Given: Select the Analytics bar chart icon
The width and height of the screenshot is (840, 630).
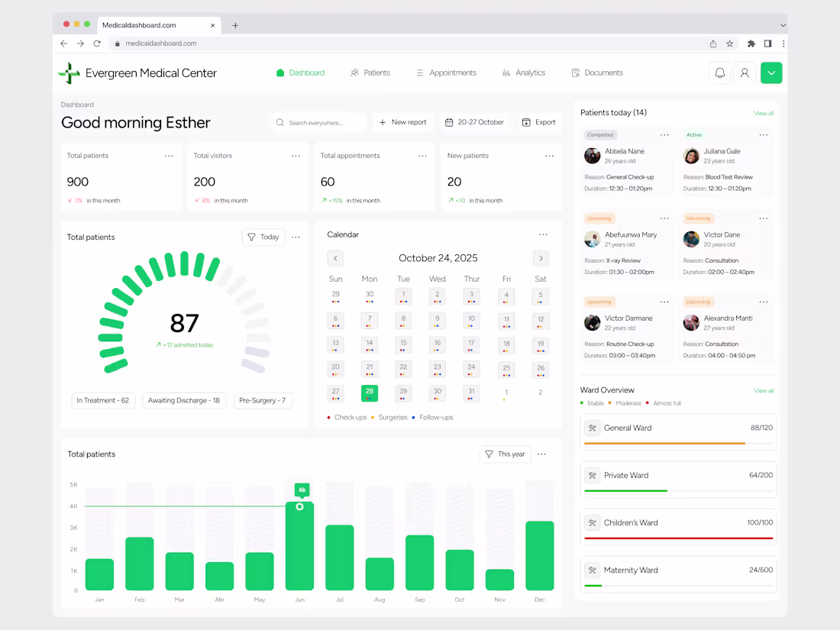Looking at the screenshot, I should [x=506, y=73].
